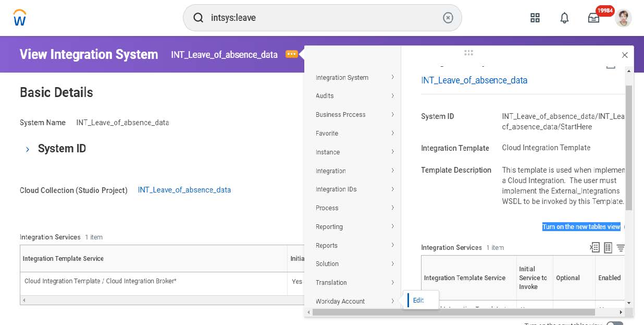Expand the Translation chevron arrow
644x325 pixels.
pyautogui.click(x=392, y=282)
